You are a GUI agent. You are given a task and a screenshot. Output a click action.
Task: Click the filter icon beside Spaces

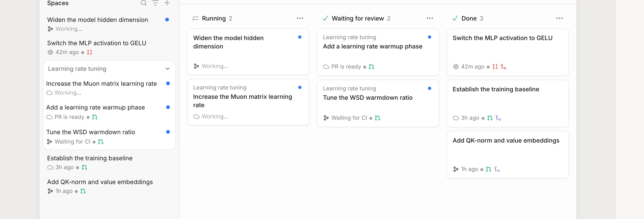pyautogui.click(x=155, y=3)
